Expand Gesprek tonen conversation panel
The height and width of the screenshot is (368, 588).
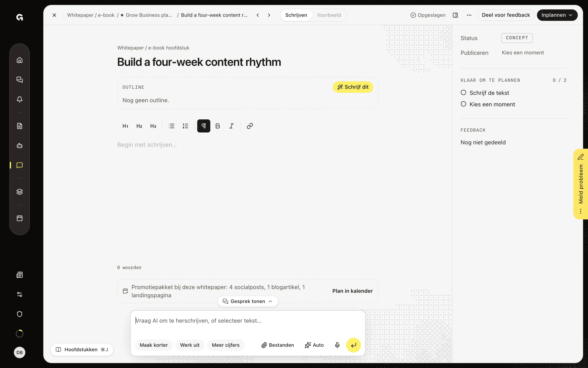click(248, 301)
